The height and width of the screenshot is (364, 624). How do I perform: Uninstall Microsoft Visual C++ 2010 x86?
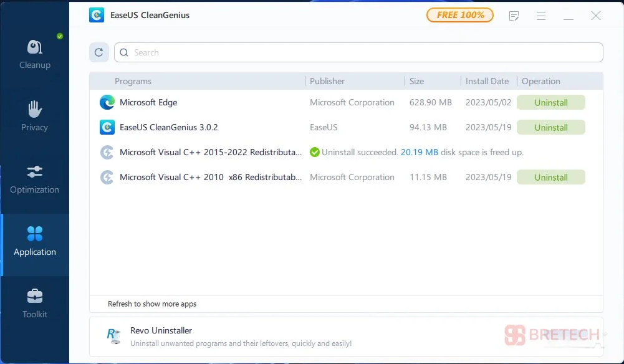tap(550, 177)
